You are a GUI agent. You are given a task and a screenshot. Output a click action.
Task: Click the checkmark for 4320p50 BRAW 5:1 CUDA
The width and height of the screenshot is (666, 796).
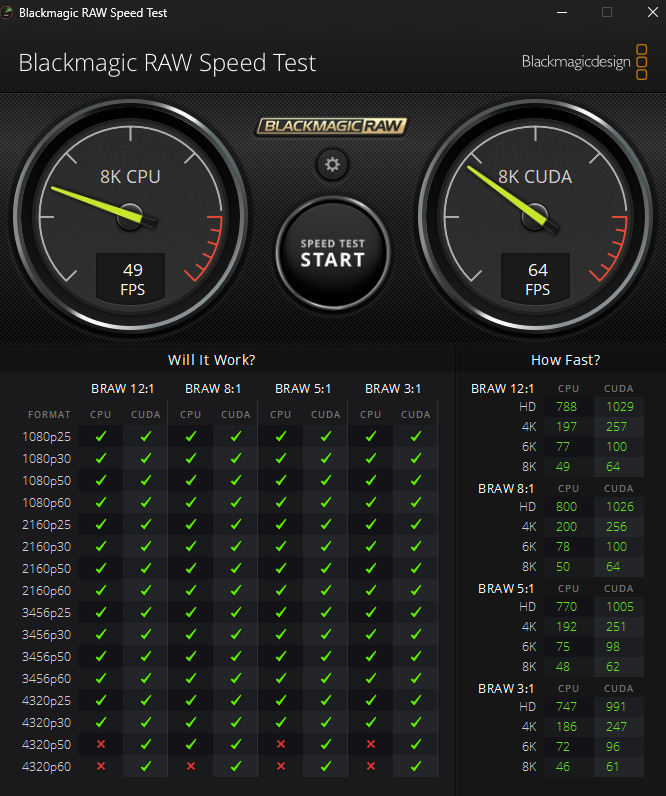(x=326, y=744)
